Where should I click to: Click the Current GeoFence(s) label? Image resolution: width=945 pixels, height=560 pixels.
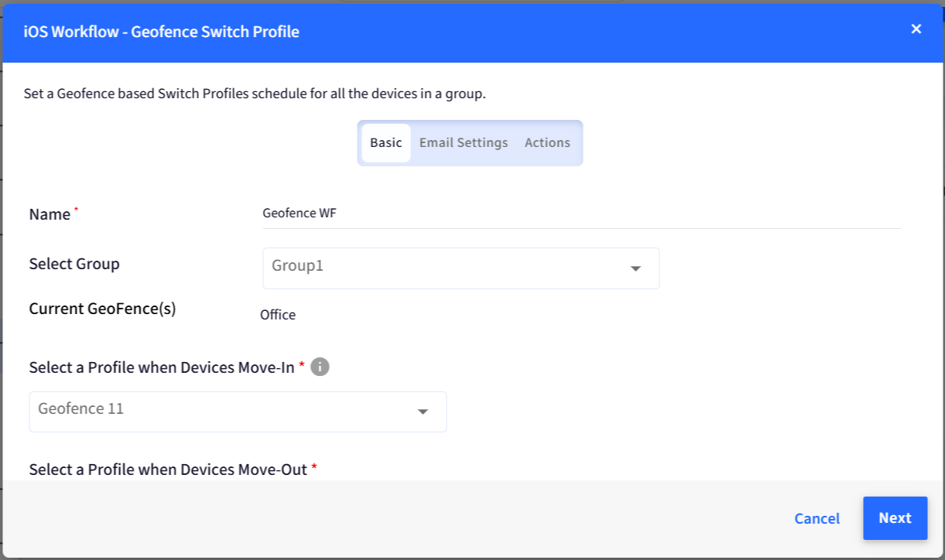(103, 309)
